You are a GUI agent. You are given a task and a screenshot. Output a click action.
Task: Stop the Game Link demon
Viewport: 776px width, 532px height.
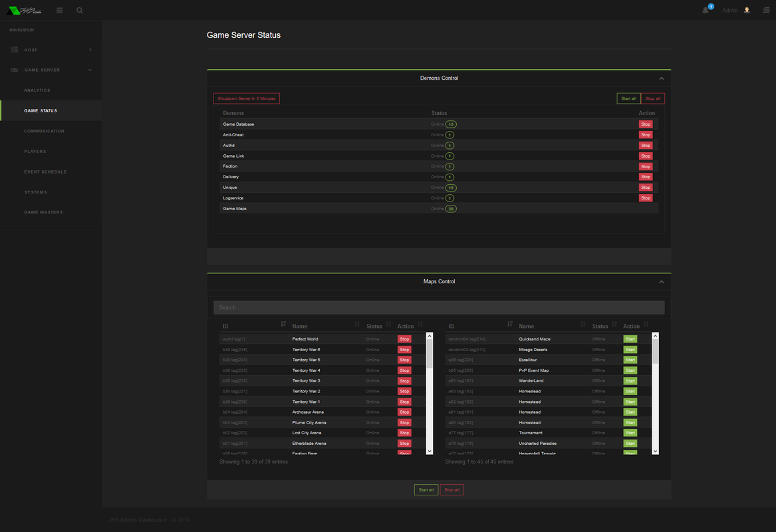[646, 156]
